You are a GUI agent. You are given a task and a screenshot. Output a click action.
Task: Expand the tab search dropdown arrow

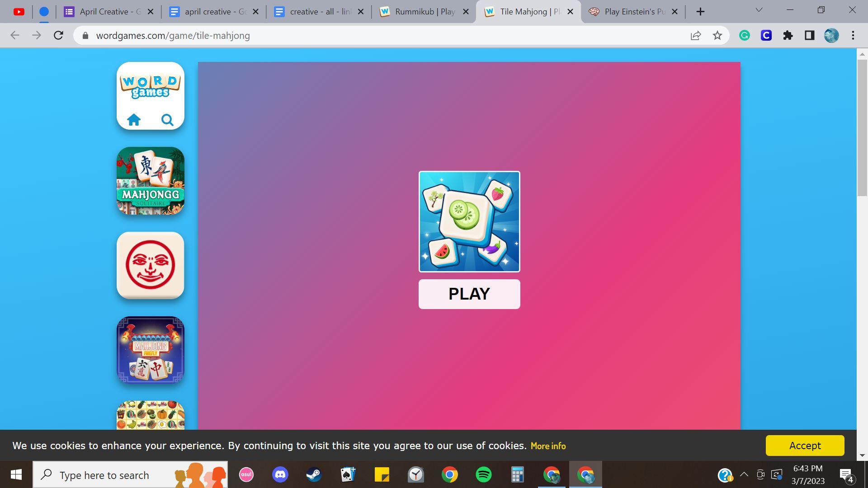(x=759, y=10)
